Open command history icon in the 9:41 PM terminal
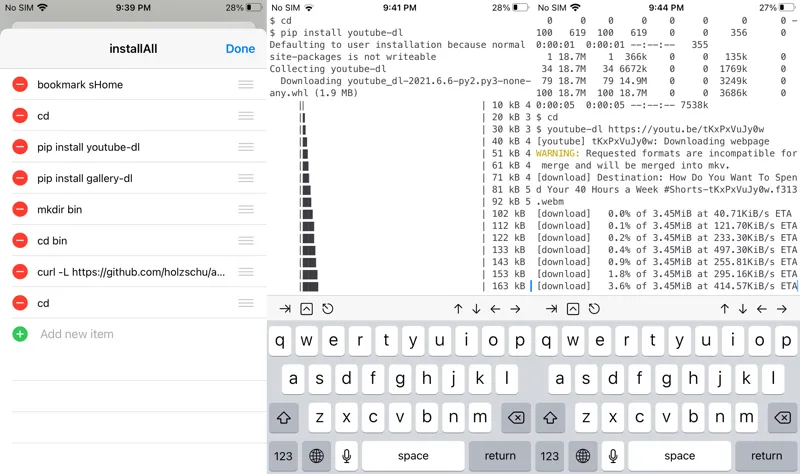This screenshot has height=474, width=800. (x=328, y=309)
